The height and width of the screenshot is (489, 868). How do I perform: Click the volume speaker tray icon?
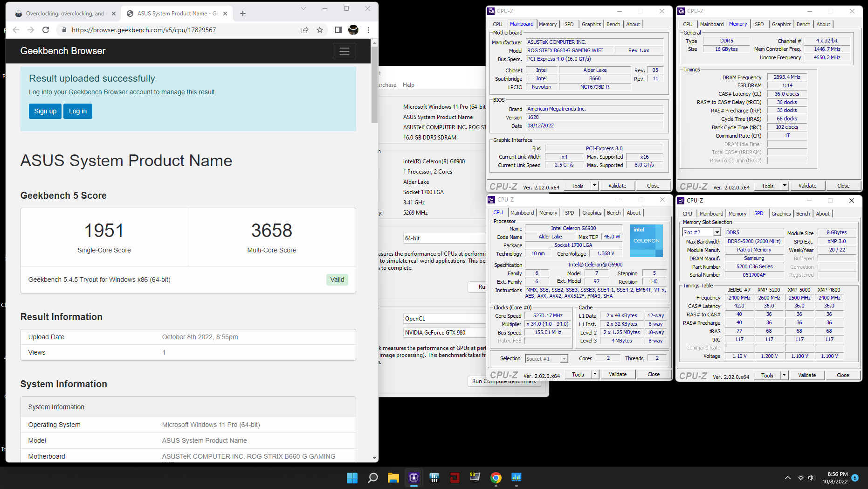811,478
